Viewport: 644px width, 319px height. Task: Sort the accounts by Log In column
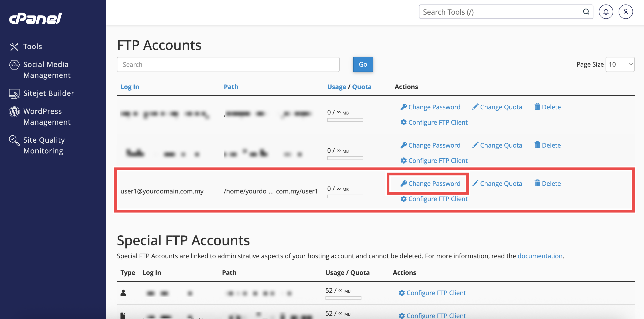click(x=129, y=87)
